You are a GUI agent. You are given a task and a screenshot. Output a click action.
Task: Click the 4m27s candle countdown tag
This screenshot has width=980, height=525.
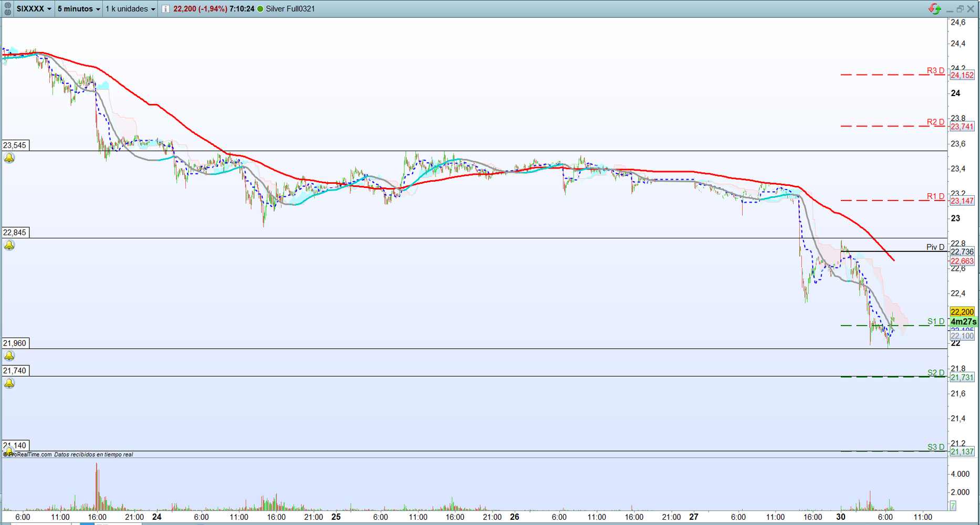(x=964, y=321)
